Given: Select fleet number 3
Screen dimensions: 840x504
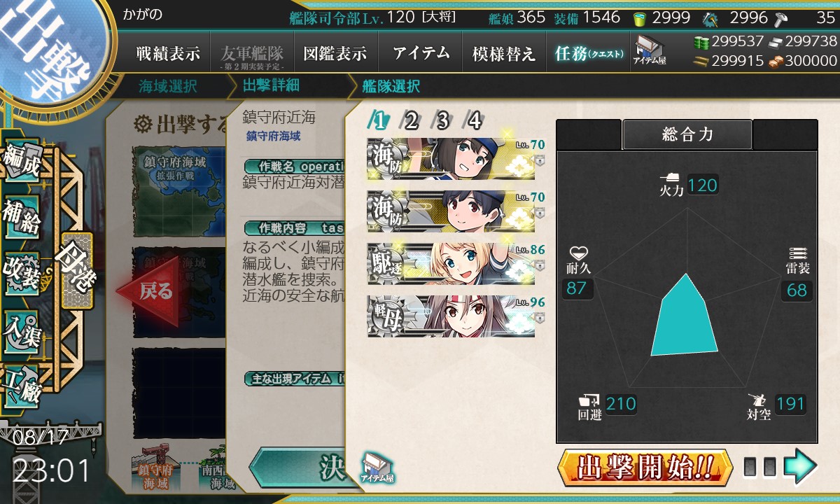Looking at the screenshot, I should [x=442, y=121].
